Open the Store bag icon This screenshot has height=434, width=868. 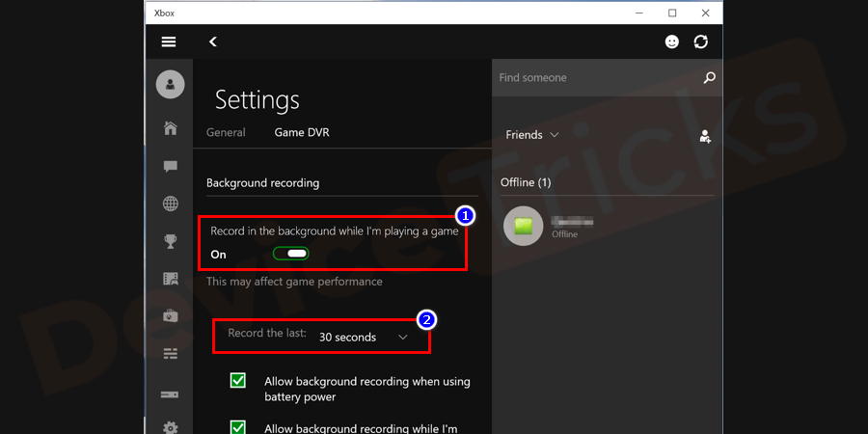click(171, 315)
